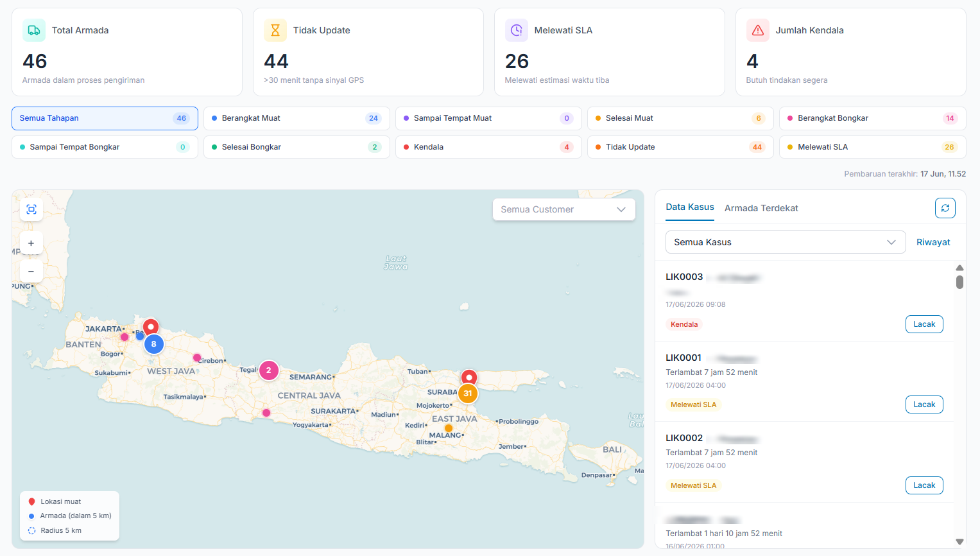This screenshot has height=556, width=980.
Task: Filter by Tidak Update status chip
Action: point(680,147)
